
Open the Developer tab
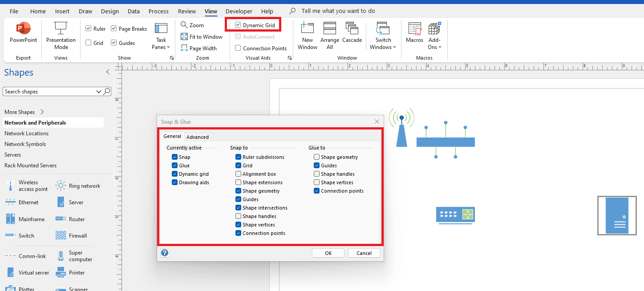pyautogui.click(x=239, y=11)
